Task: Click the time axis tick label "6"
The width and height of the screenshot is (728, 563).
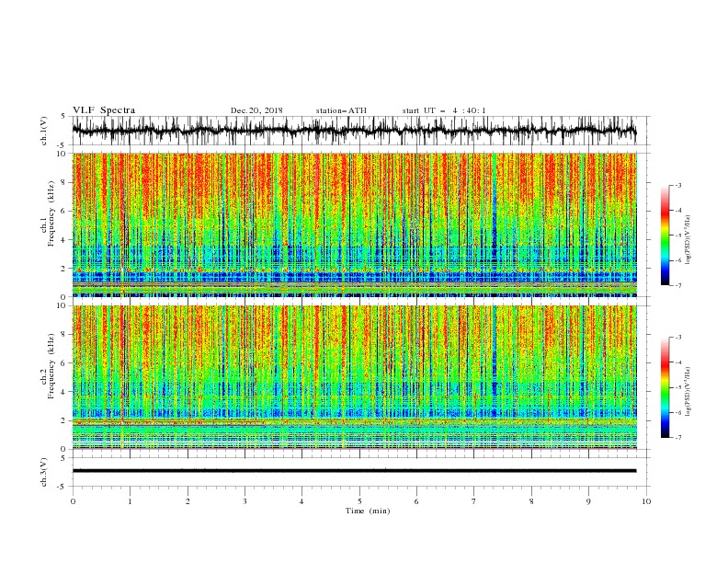Action: tap(417, 501)
